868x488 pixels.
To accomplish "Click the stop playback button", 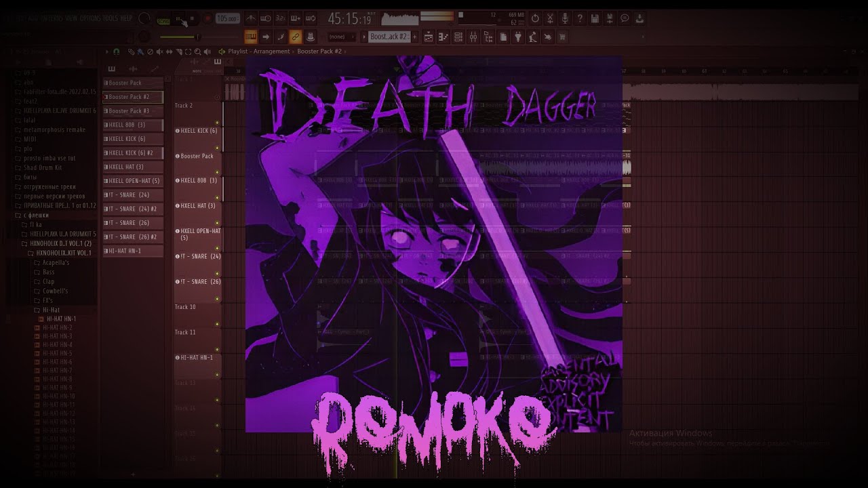I will [192, 18].
